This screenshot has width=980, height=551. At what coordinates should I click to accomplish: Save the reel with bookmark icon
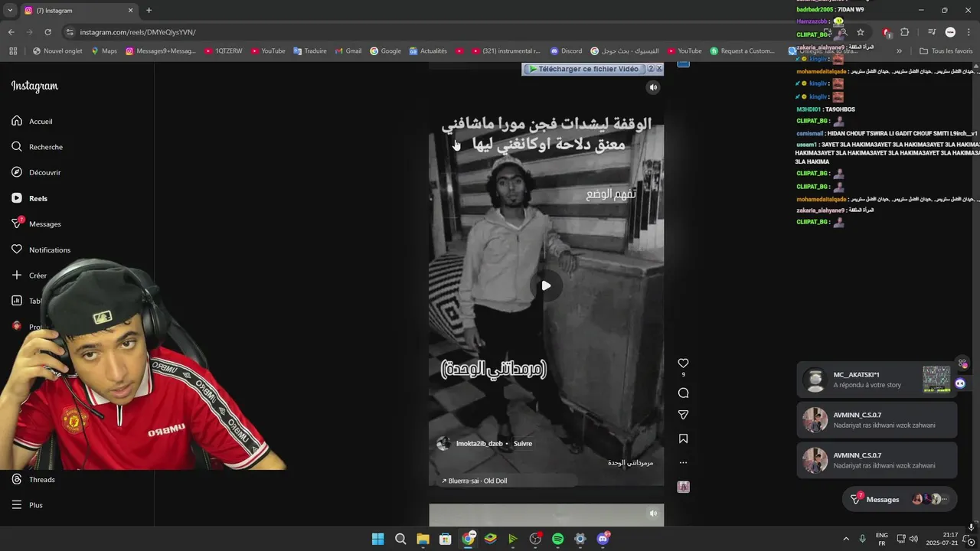click(684, 439)
